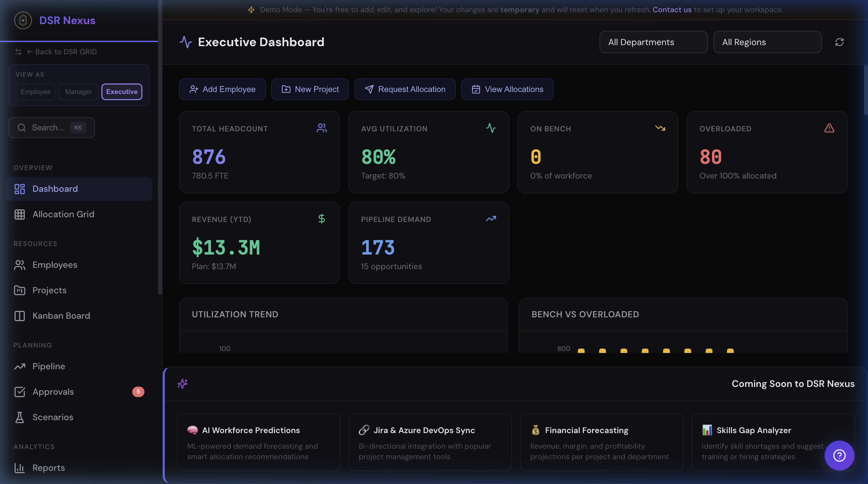Open Projects using the folder icon
This screenshot has height=484, width=868.
(19, 290)
